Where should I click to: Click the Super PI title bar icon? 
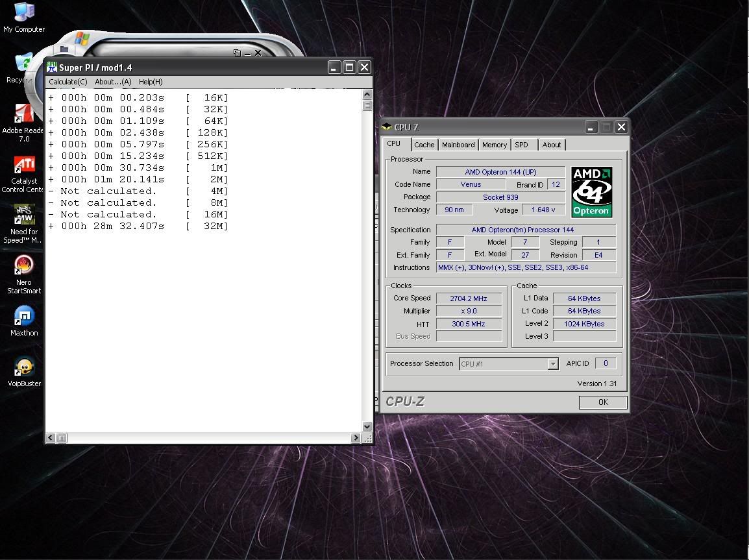pyautogui.click(x=51, y=67)
